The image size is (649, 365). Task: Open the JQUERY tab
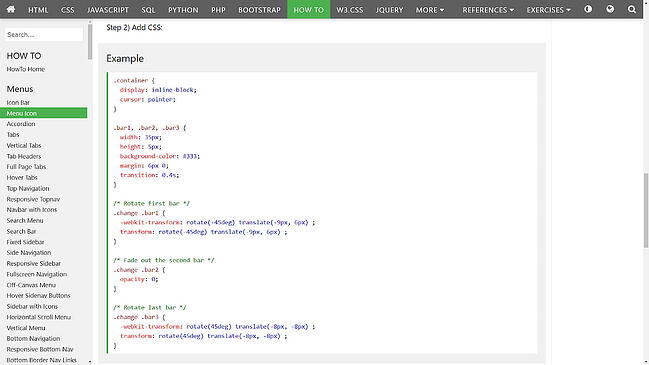(x=389, y=10)
